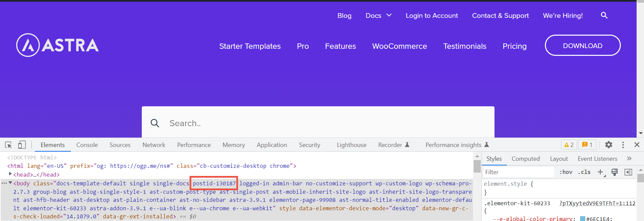Toggle rendering emulations paintbrush icon
The width and height of the screenshot is (644, 221).
(x=615, y=172)
